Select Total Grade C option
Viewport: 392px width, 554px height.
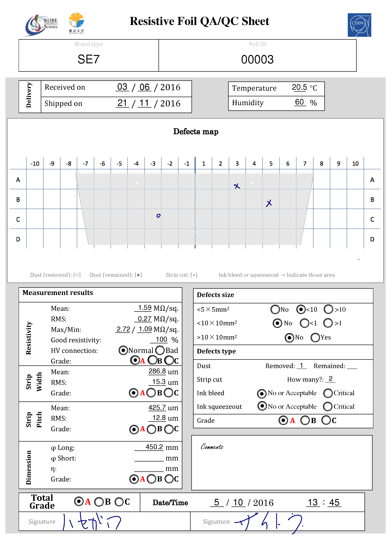[119, 502]
